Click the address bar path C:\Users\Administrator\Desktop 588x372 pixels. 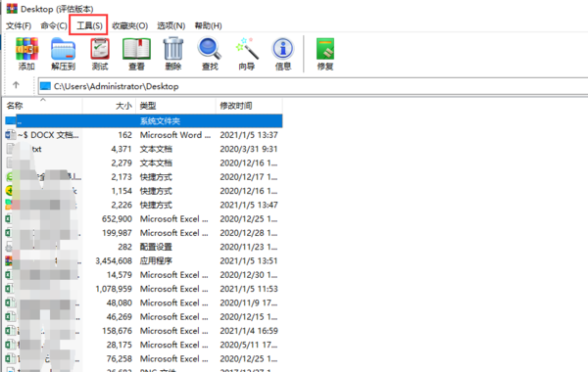[x=117, y=86]
